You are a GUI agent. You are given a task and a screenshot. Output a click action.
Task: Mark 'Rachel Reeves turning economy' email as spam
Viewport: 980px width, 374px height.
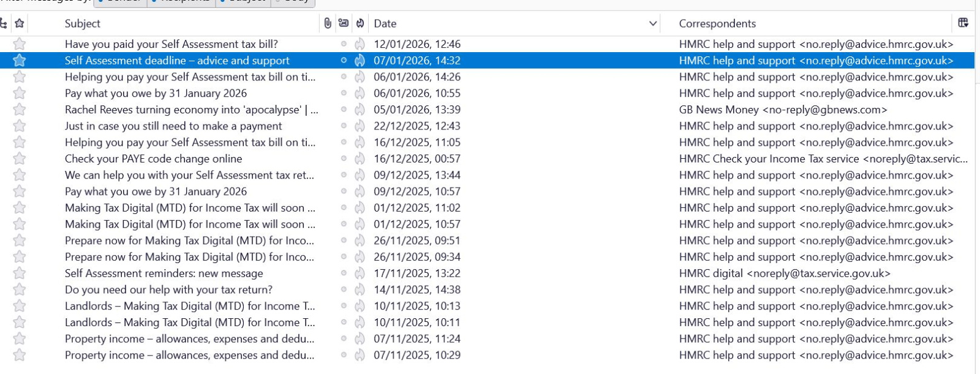coord(360,110)
